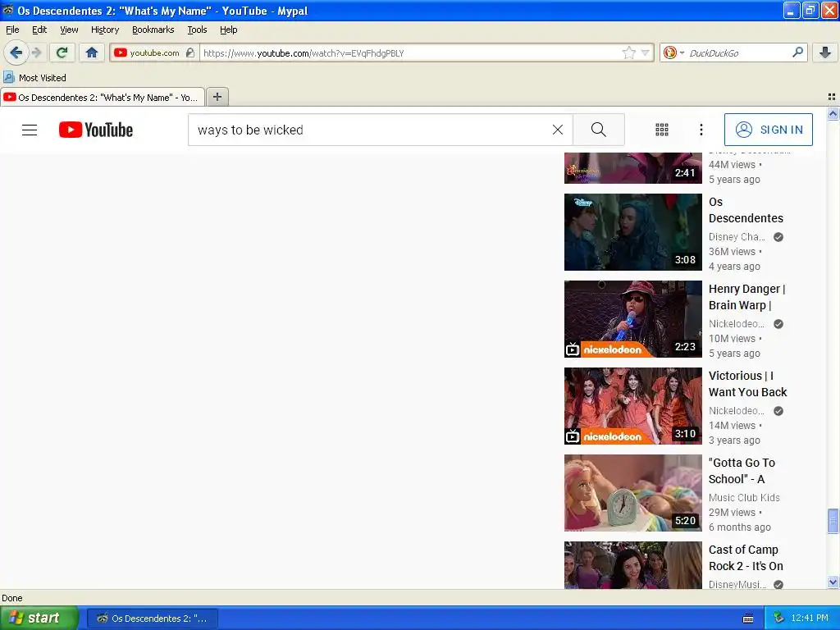This screenshot has height=630, width=840.
Task: Open the 2:41 video thumbnail
Action: 632,167
